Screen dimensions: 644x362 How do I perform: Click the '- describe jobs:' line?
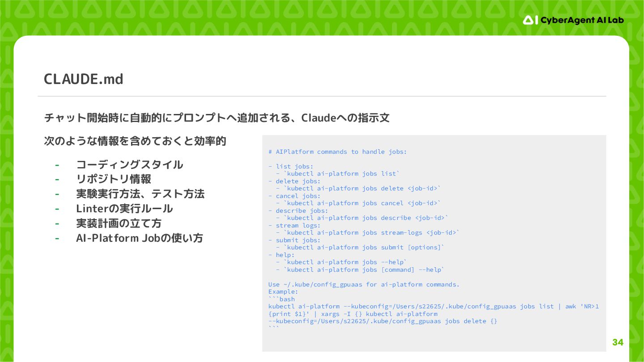(298, 210)
